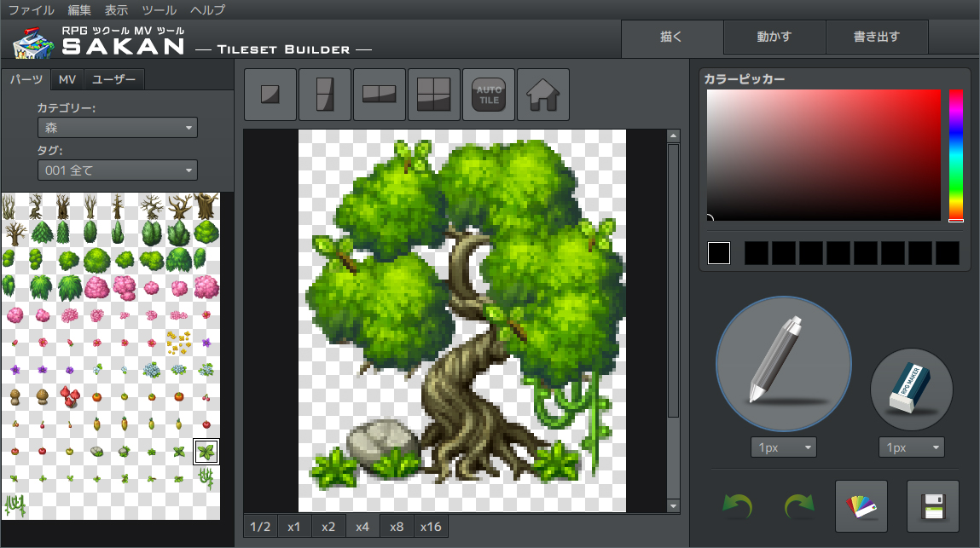980x548 pixels.
Task: Click the floppy disk save icon
Action: [932, 506]
